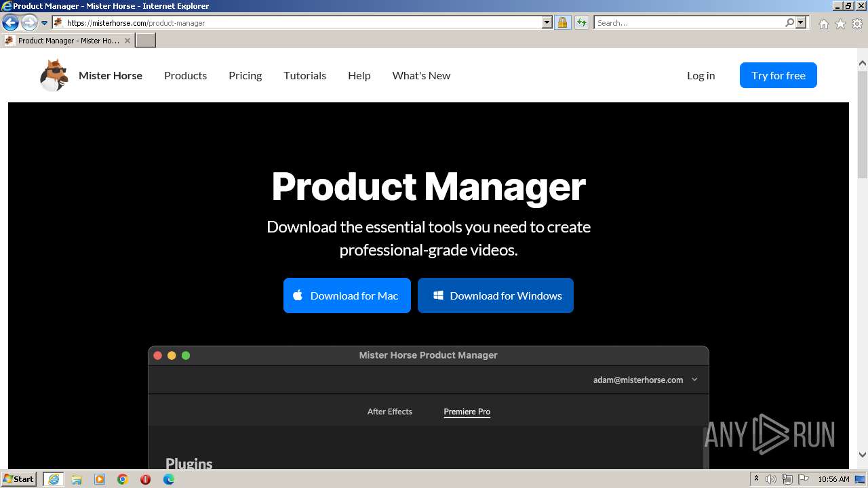The image size is (868, 488).
Task: Open the Tutorials page
Action: pos(304,75)
